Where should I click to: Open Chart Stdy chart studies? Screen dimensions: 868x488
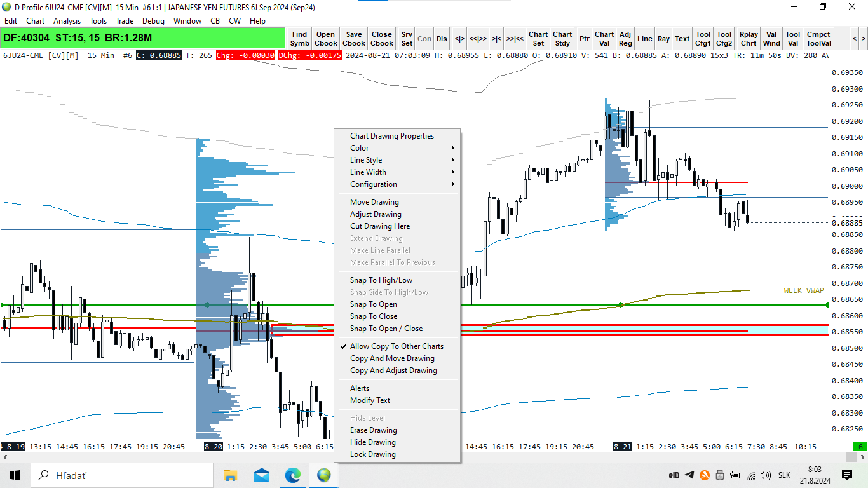click(x=562, y=39)
